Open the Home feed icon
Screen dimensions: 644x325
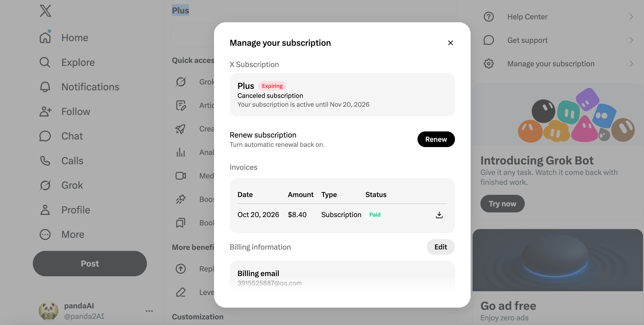[x=45, y=37]
